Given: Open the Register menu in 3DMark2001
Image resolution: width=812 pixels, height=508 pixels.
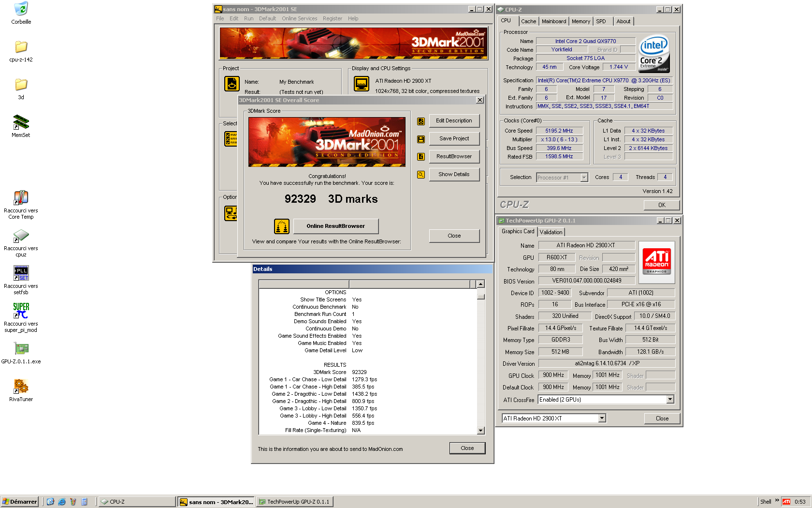Looking at the screenshot, I should (x=333, y=18).
